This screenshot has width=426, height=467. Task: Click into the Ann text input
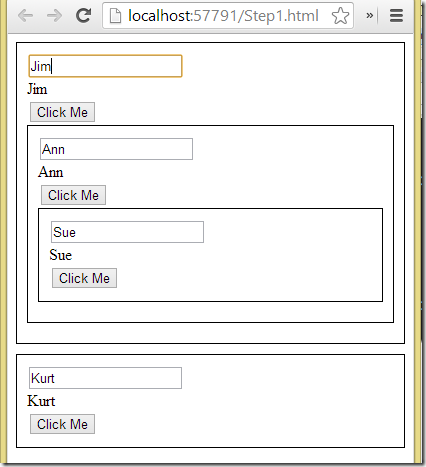[x=116, y=149]
